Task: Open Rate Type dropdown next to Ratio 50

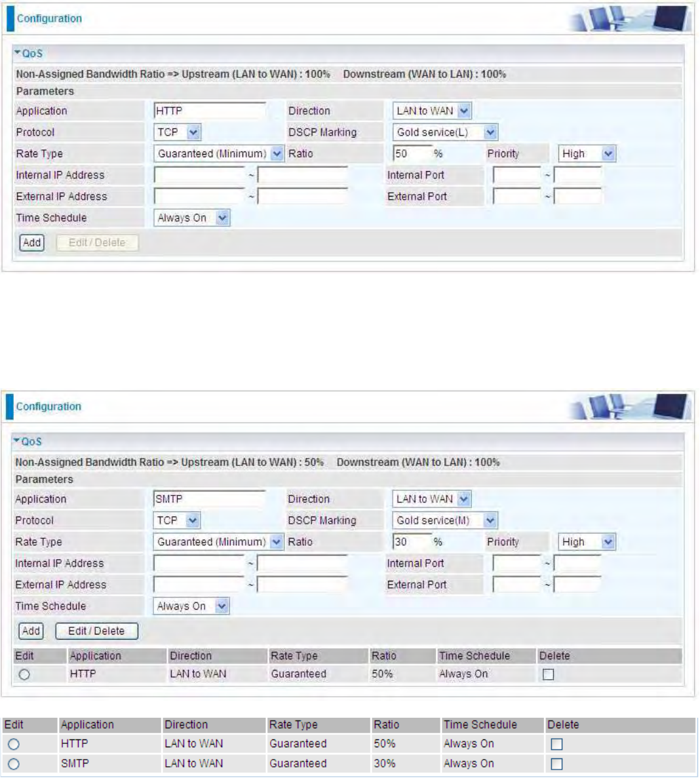Action: (219, 154)
